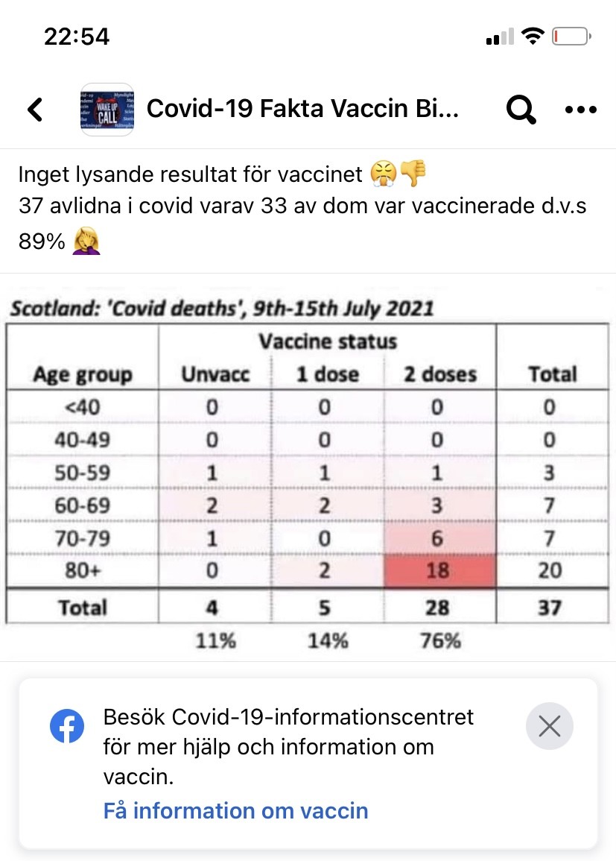
Task: Tap the "Besök Covid-19-informationscentret" banner text
Action: click(289, 718)
